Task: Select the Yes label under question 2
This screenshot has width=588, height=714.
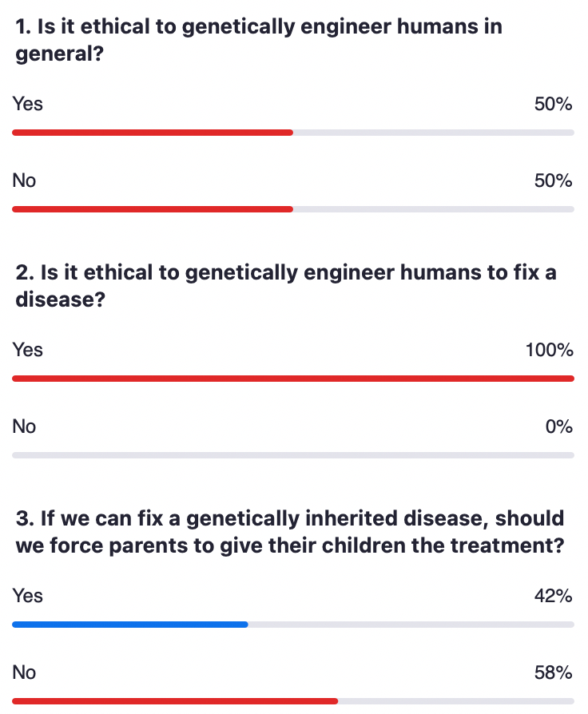Action: [x=28, y=350]
